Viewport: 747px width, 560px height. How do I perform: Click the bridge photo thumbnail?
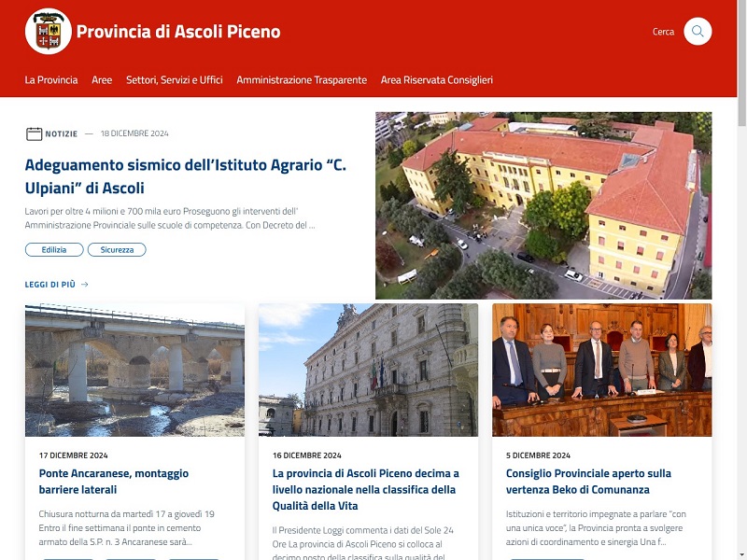click(x=134, y=370)
